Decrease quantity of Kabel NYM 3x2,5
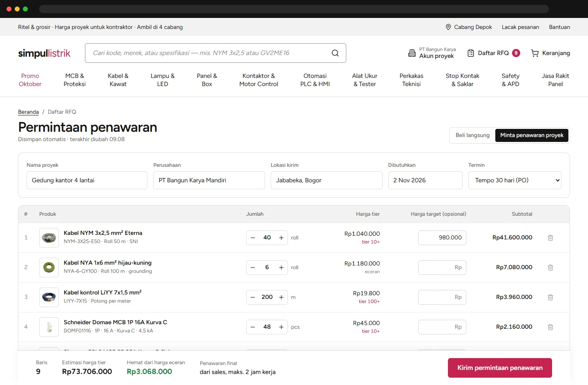This screenshot has height=385, width=588. coord(253,238)
